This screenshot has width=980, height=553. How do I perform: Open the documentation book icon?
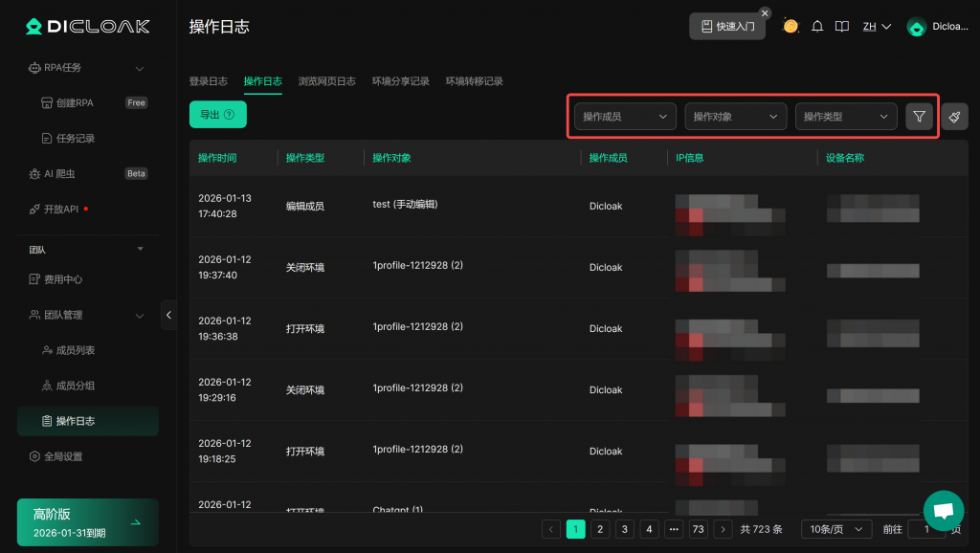coord(841,27)
